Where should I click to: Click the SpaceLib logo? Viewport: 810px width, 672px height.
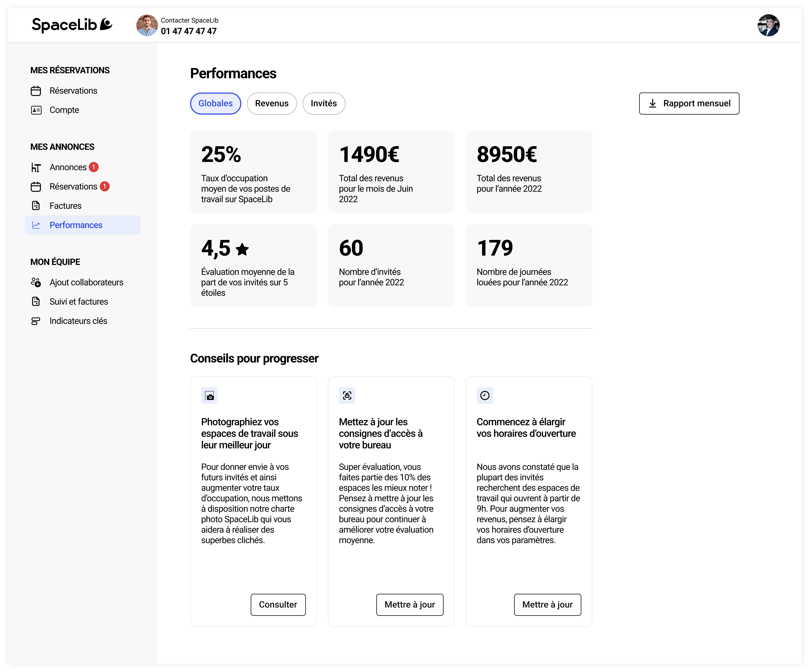pyautogui.click(x=72, y=25)
